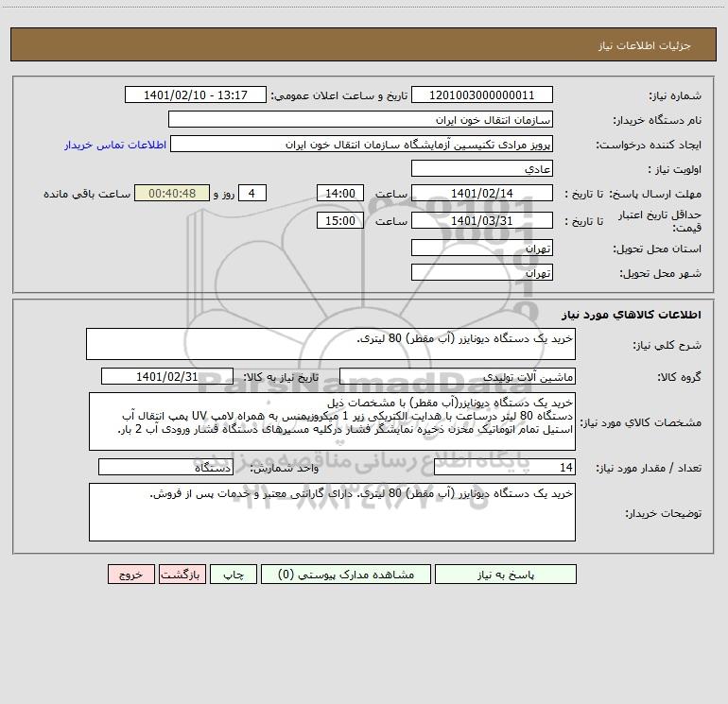728x704 pixels.
Task: Click the label تاریخ نیاز به کالا
Action: (281, 377)
